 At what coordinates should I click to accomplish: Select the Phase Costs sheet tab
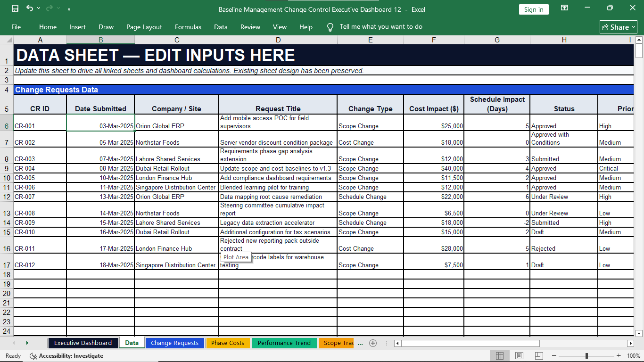228,343
